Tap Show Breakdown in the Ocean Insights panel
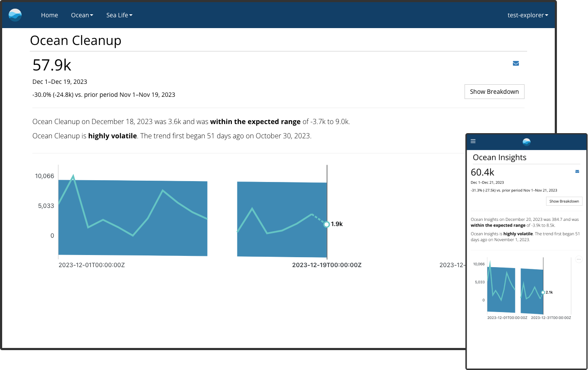 tap(564, 201)
